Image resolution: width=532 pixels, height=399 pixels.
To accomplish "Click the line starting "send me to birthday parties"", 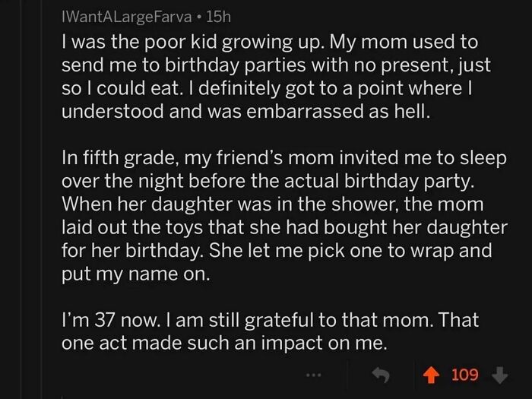I will tap(276, 65).
